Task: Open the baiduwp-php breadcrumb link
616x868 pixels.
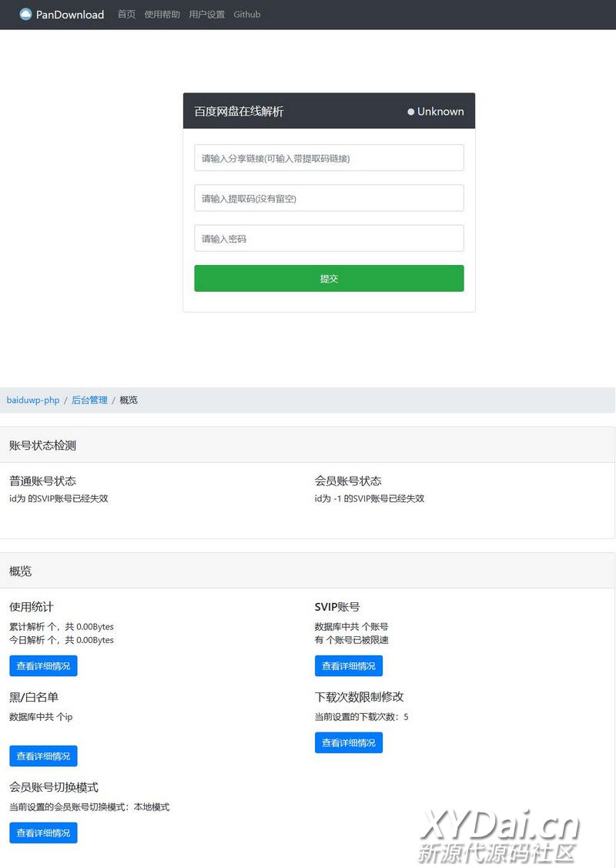Action: [33, 400]
